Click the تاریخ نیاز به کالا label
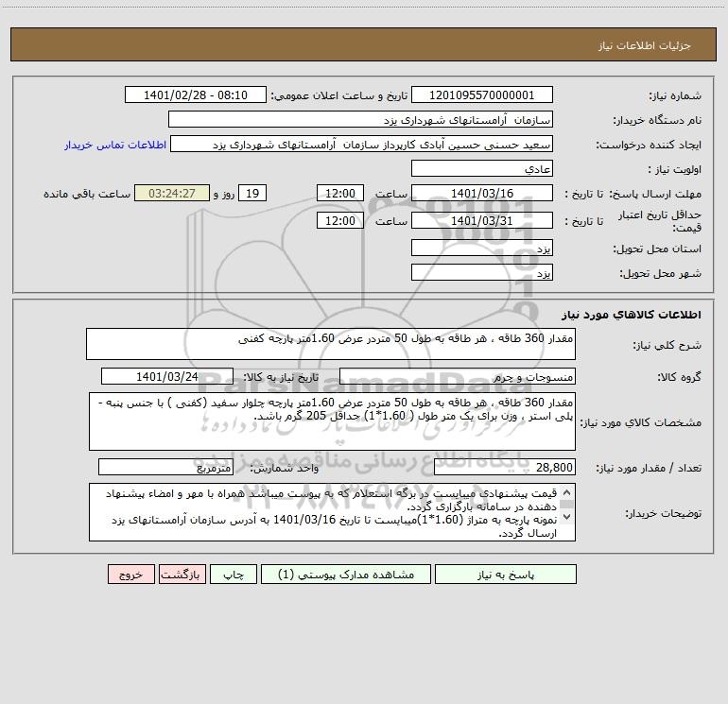 click(282, 377)
